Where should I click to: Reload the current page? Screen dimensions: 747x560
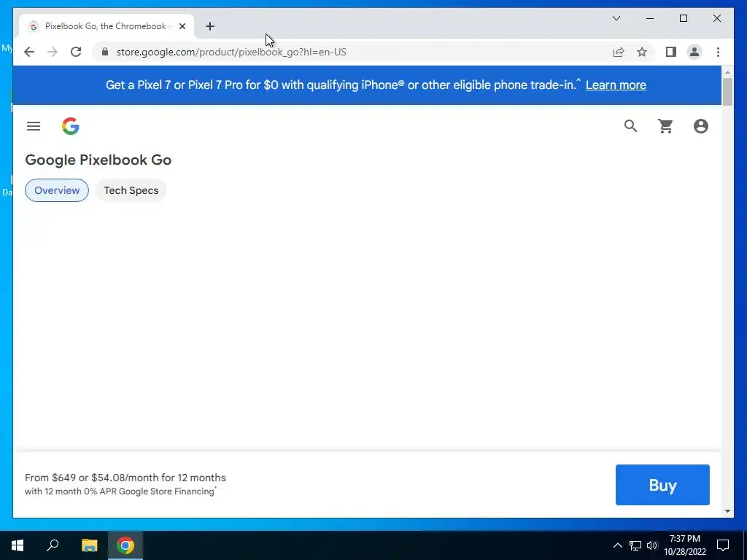(x=76, y=52)
